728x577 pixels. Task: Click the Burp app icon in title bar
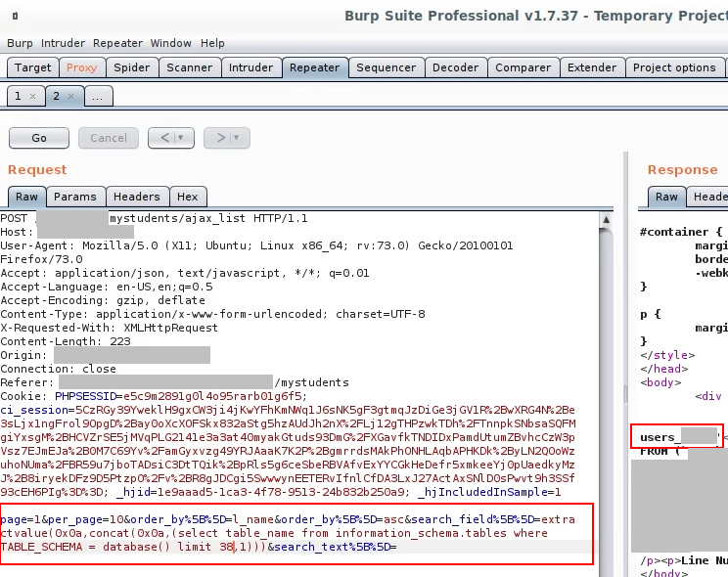point(15,16)
